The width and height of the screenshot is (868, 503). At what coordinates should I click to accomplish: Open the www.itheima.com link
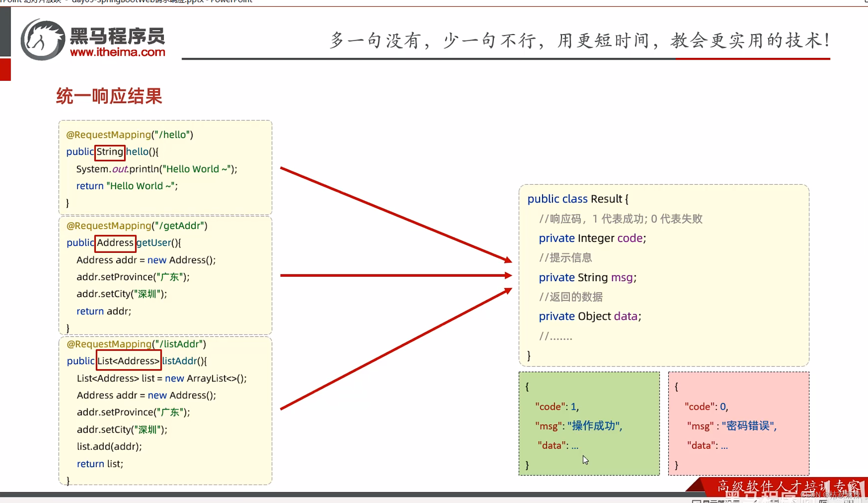[x=118, y=52]
